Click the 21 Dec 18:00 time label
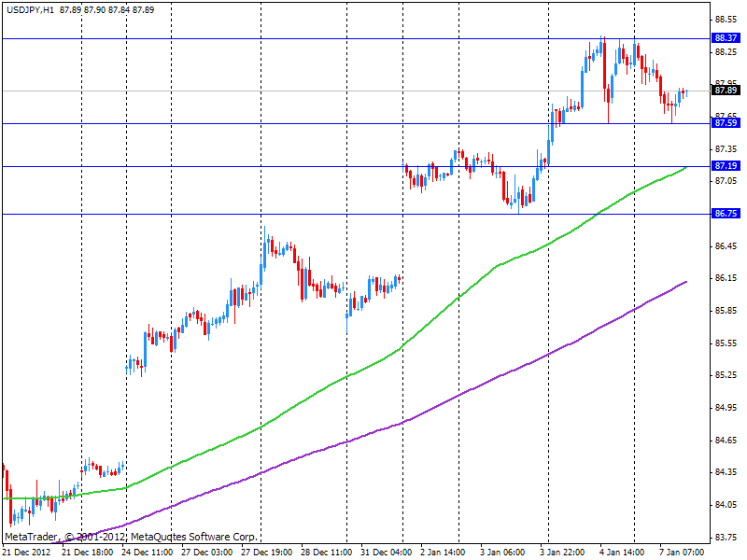Viewport: 747px width, 560px height. click(x=88, y=553)
